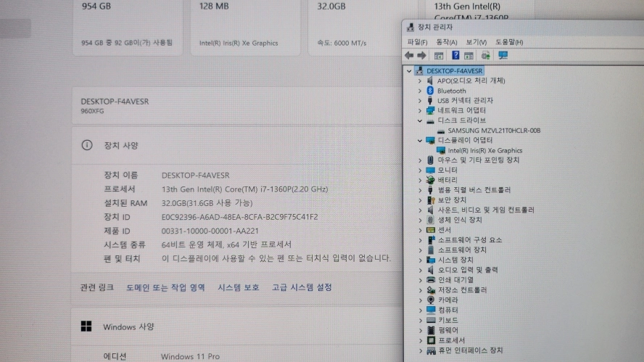Click the 모니터 category icon

pos(431,170)
